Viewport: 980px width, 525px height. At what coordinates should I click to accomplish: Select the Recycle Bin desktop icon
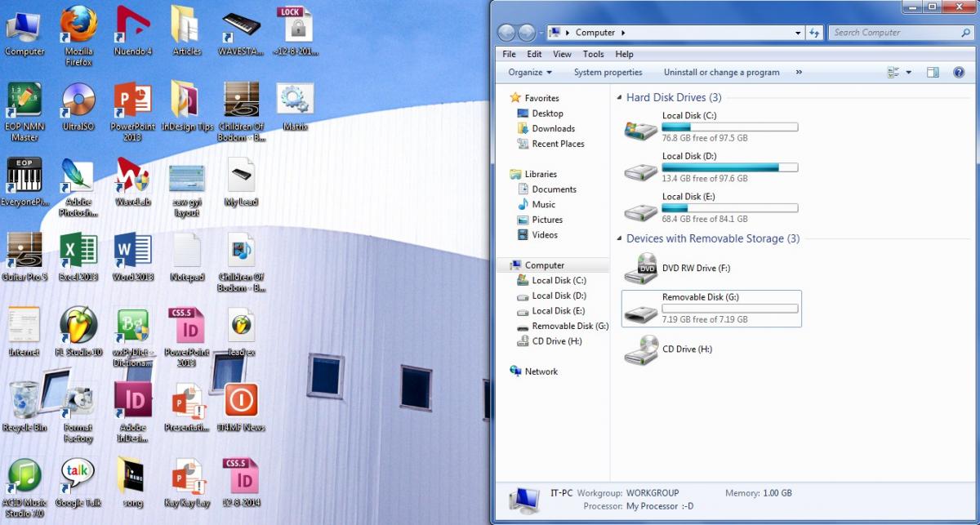[x=24, y=407]
